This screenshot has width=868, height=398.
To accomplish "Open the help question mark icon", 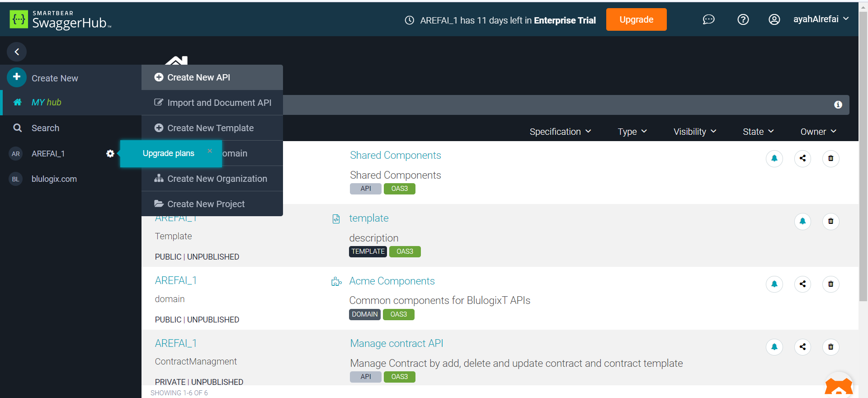I will pyautogui.click(x=743, y=19).
